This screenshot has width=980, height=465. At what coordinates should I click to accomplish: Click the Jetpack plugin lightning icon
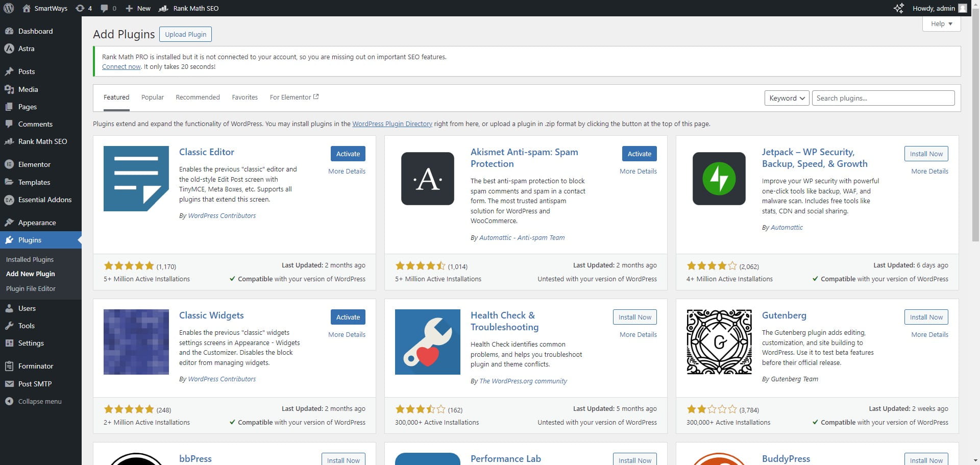[719, 179]
